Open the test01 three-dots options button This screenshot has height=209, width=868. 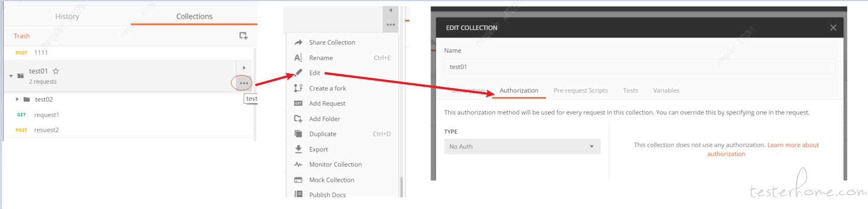click(243, 83)
